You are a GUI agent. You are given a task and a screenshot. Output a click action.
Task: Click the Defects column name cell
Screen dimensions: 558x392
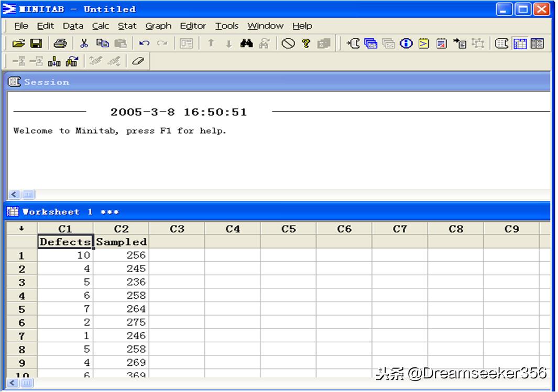point(65,242)
